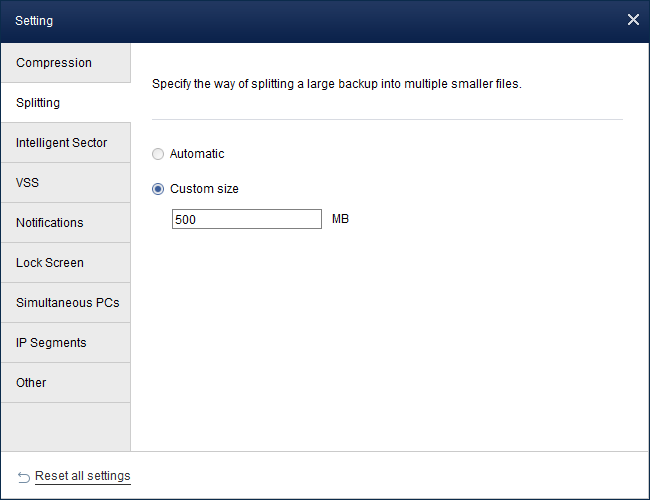Open the Simultaneous PCs tab
The height and width of the screenshot is (500, 650).
click(65, 303)
